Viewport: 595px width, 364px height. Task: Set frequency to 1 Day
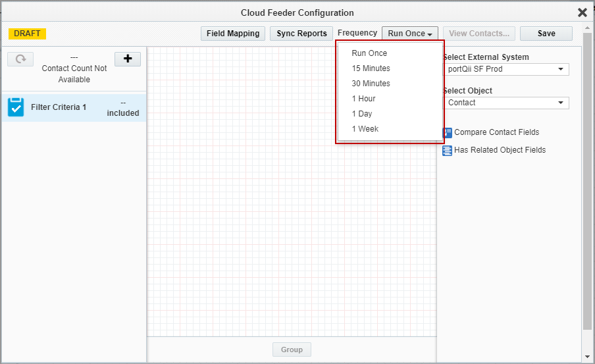[362, 114]
